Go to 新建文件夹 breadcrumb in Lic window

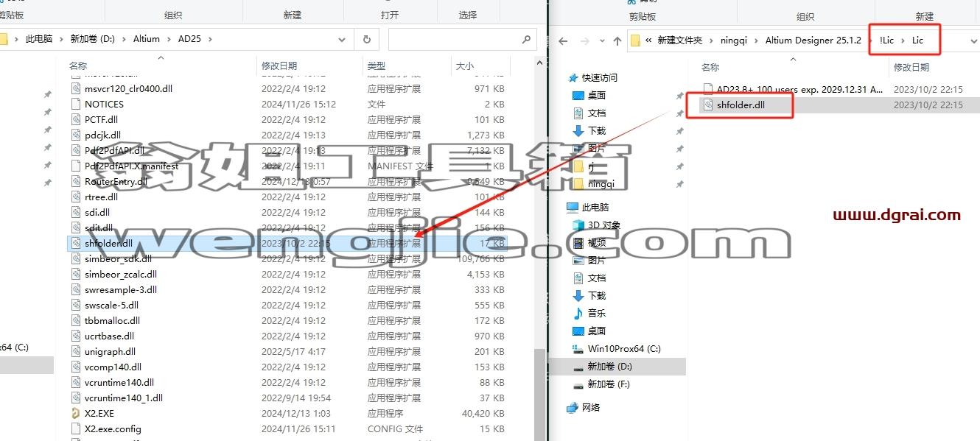click(680, 40)
